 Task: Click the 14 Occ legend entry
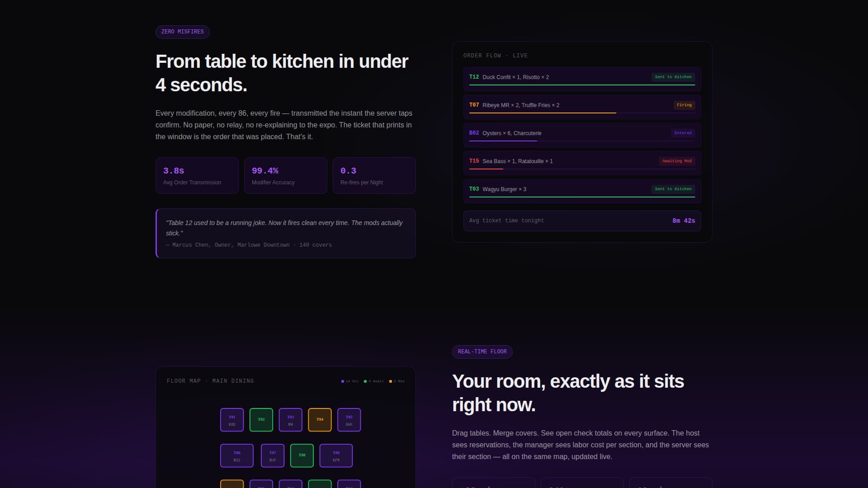pos(350,381)
